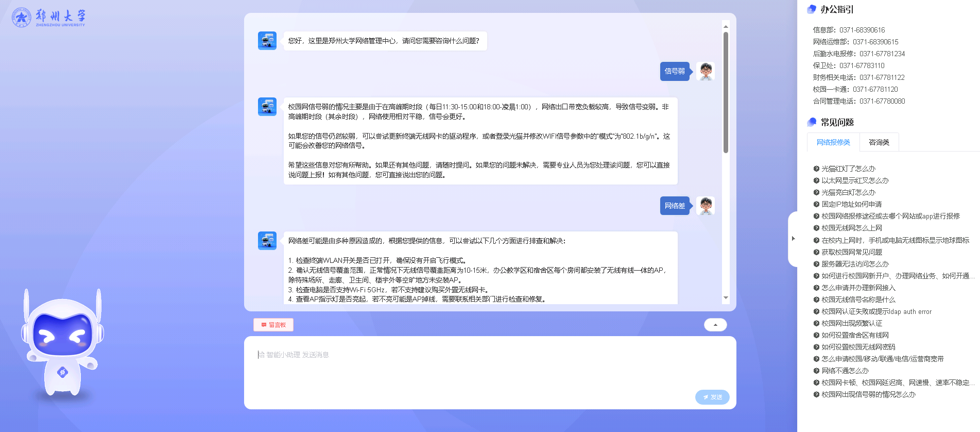Click the robot mascot assistant

(x=62, y=343)
